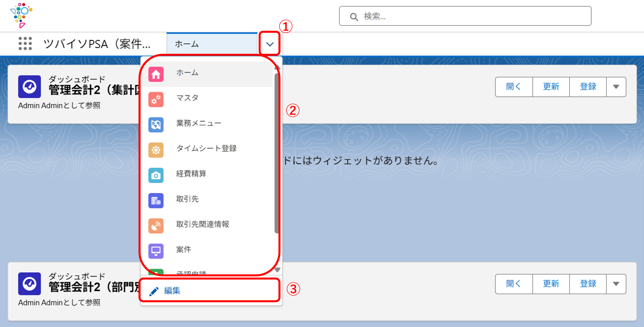Click 登録 on the first dashboard
Screen dimensions: 644x327
point(588,87)
